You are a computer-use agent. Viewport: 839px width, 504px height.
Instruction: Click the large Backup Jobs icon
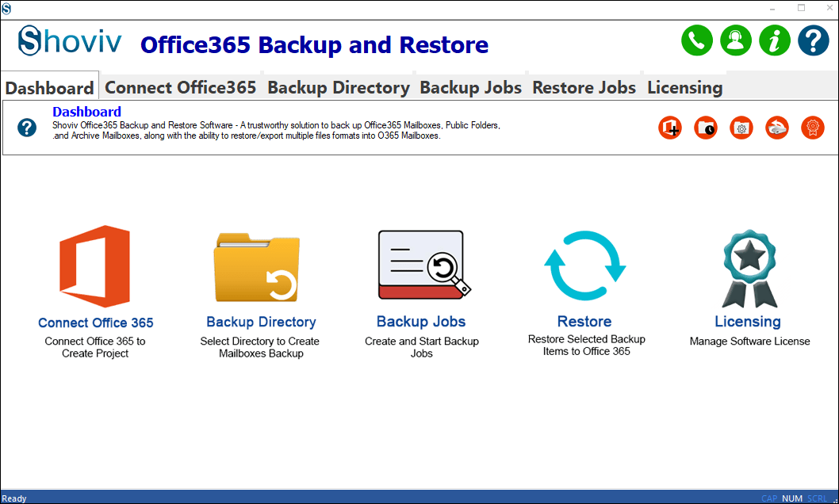[422, 265]
